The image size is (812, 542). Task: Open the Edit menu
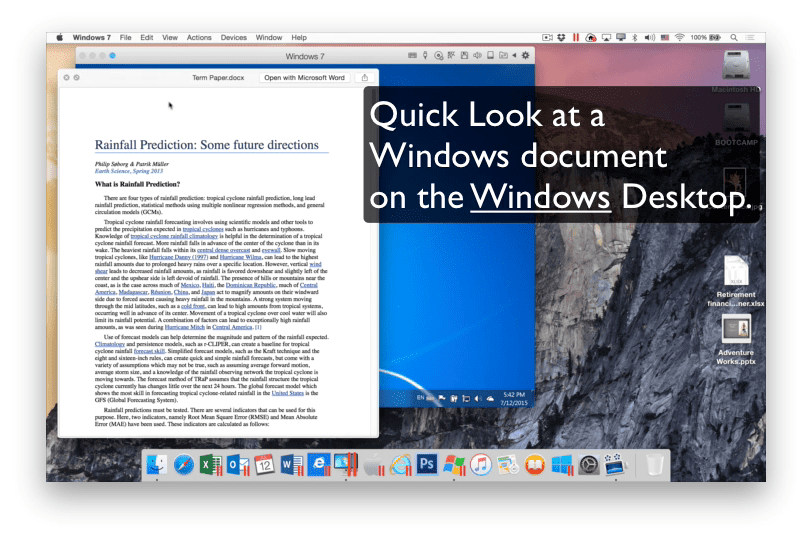(147, 37)
